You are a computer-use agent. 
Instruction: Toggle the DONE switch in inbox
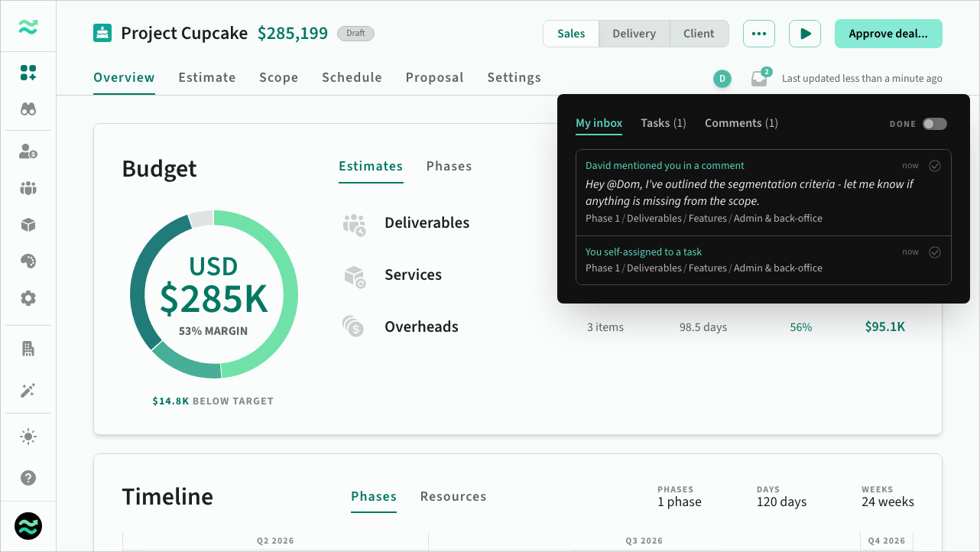934,124
